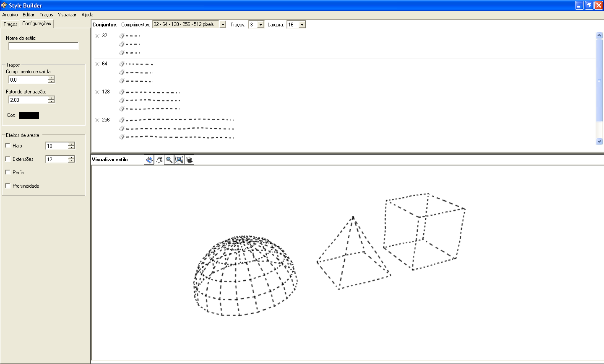Click the first stroke icon in set 64
This screenshot has height=364, width=604.
click(122, 64)
